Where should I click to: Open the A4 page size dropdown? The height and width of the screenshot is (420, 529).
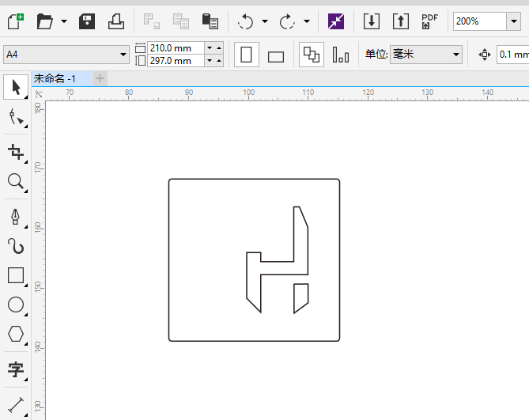pos(123,55)
